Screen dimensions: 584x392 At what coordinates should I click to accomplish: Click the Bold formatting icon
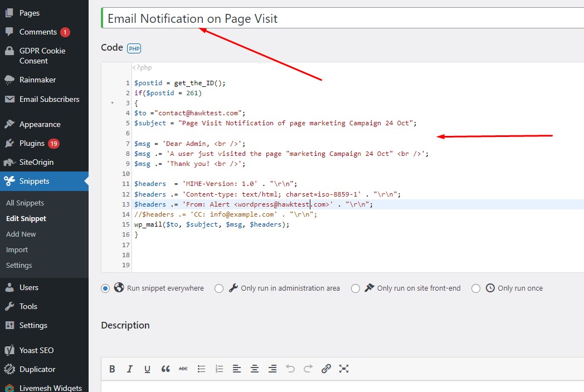pyautogui.click(x=112, y=369)
